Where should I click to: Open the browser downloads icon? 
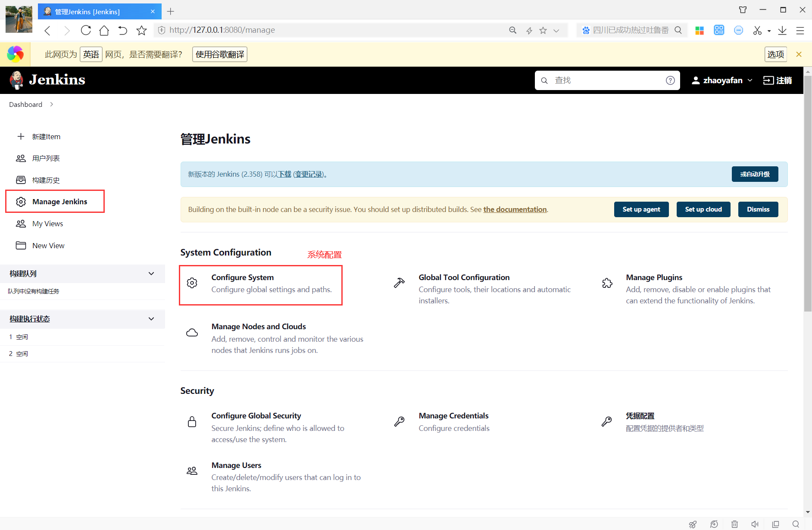[x=782, y=30]
